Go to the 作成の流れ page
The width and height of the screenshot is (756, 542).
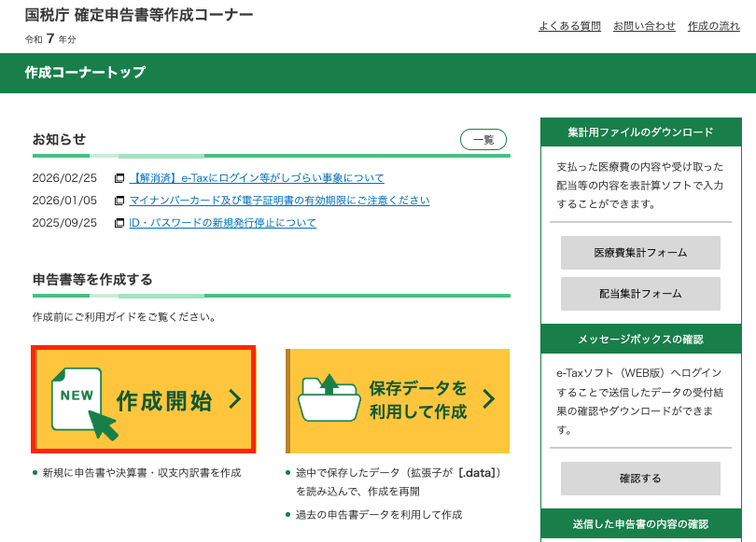pos(714,26)
